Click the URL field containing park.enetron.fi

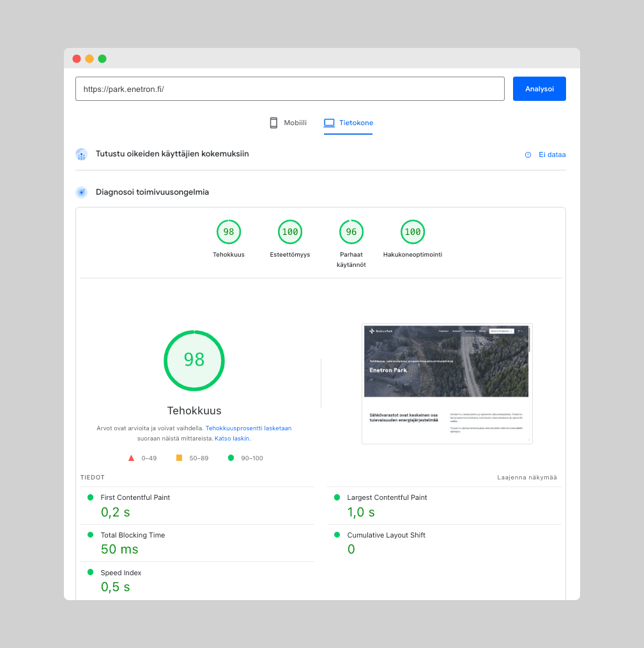[289, 88]
